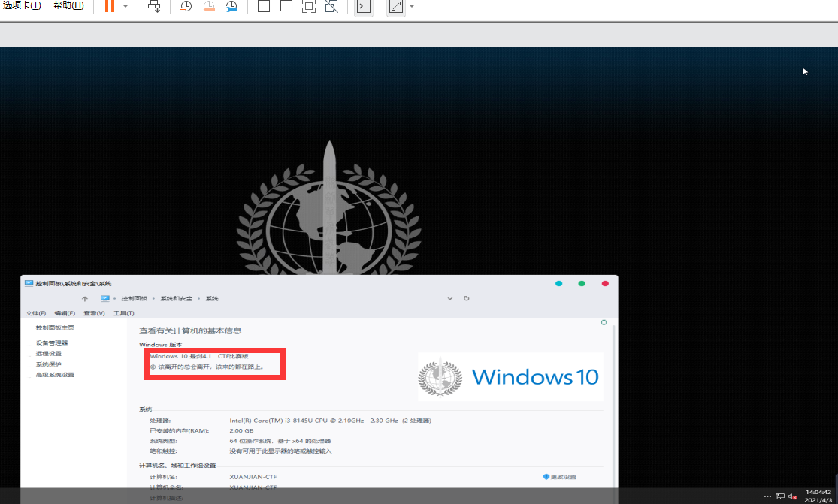Open 工具(T) menu in the System window
This screenshot has height=504, width=838.
[x=124, y=313]
